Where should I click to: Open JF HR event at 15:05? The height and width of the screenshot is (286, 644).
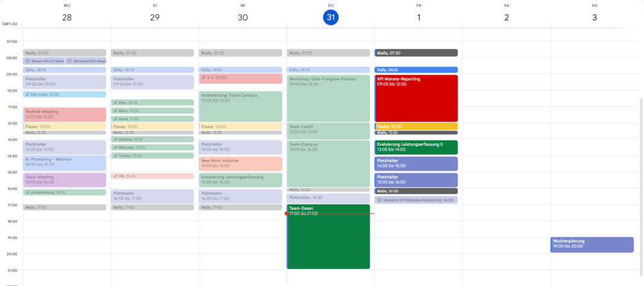pos(153,176)
